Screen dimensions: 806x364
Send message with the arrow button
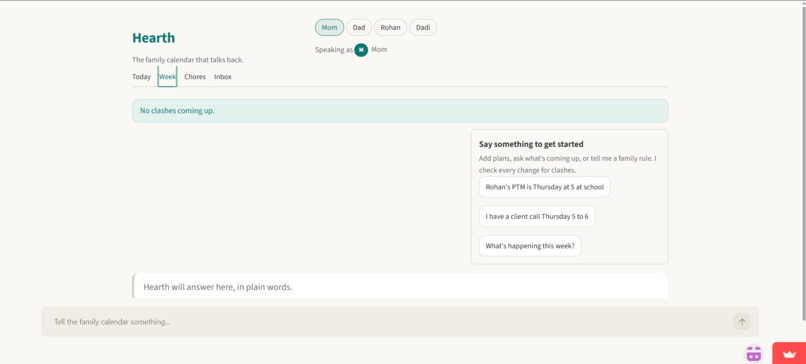click(741, 322)
